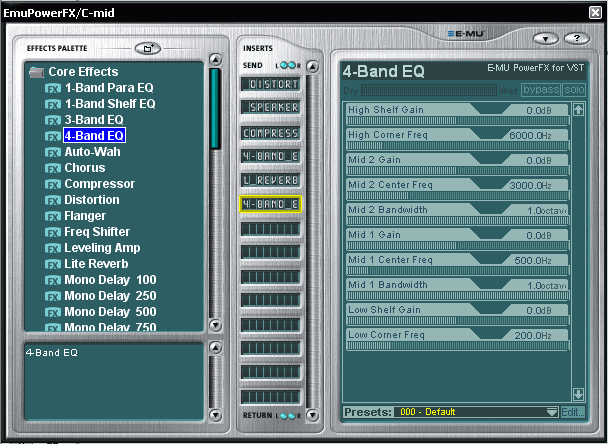Viewport: 608px width, 444px height.
Task: Click the 200.0Hz Low Corner Freq value
Action: 533,336
